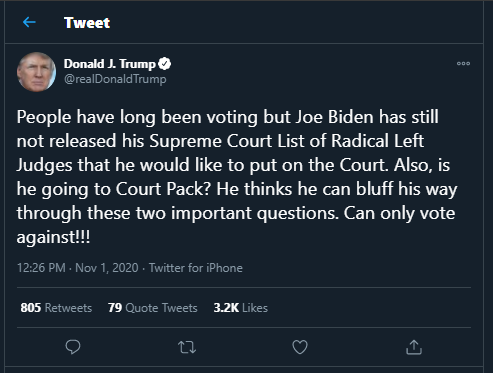Click the blue verified checkmark badge
The width and height of the screenshot is (493, 373).
pos(164,63)
